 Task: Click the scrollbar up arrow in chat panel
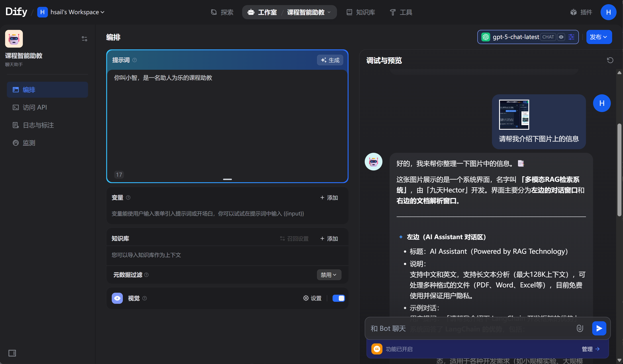pos(619,73)
